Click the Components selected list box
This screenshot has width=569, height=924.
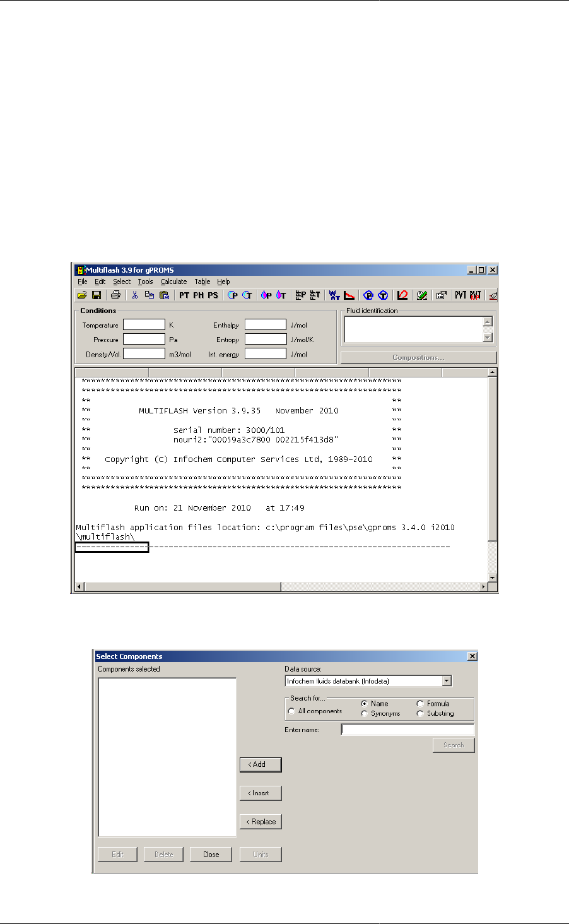[167, 757]
